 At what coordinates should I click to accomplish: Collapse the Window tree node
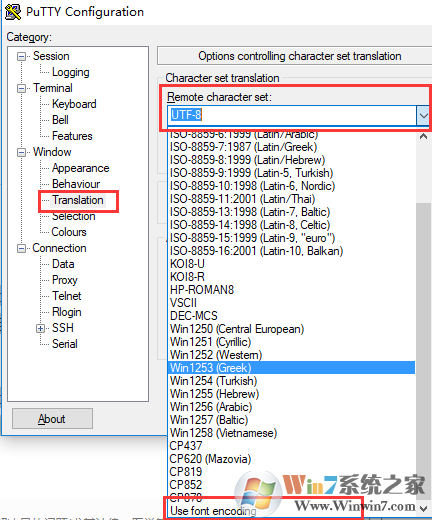[21, 152]
